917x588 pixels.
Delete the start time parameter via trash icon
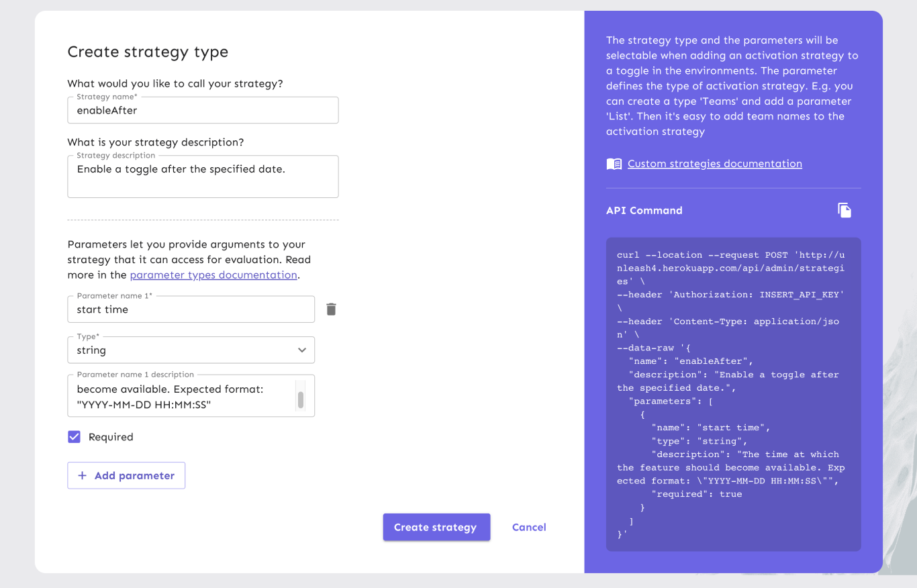click(x=331, y=309)
